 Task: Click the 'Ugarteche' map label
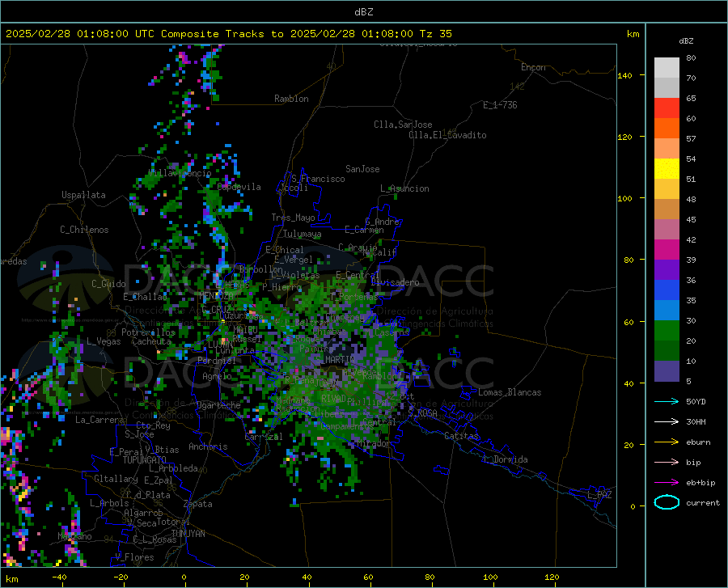click(x=218, y=405)
